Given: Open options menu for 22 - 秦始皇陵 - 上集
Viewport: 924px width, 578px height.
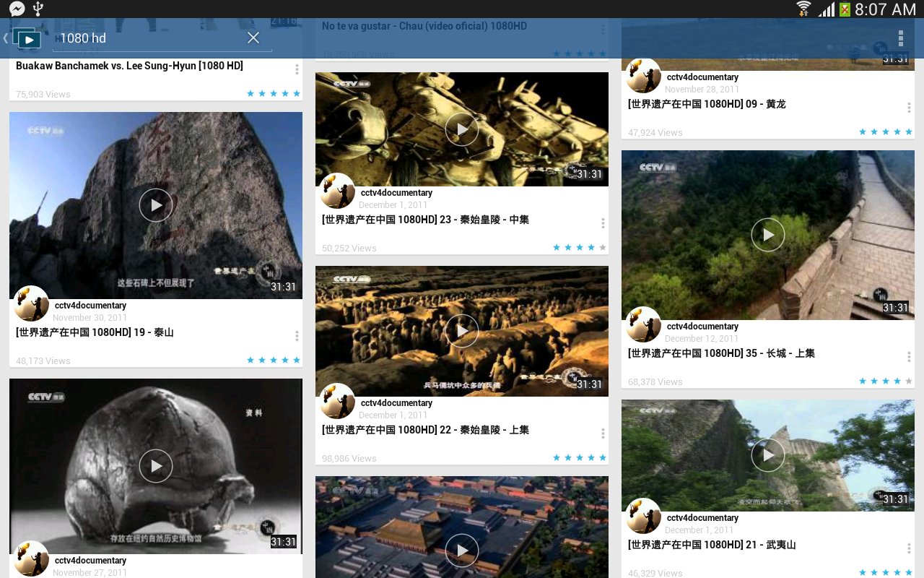Looking at the screenshot, I should click(603, 433).
